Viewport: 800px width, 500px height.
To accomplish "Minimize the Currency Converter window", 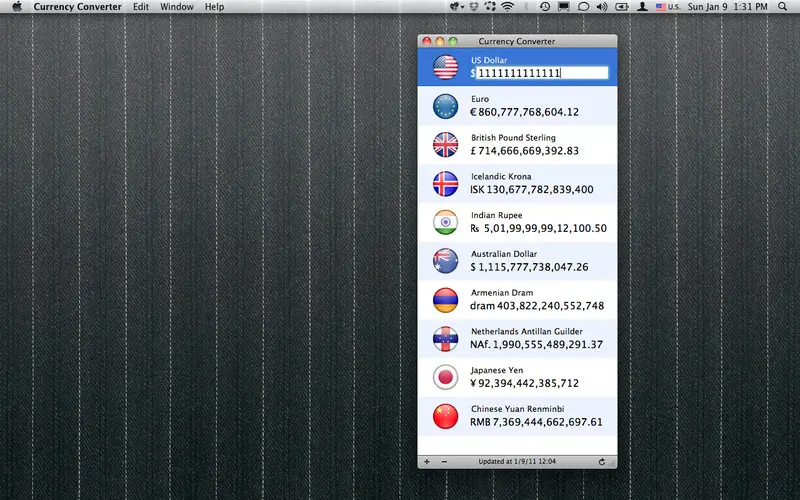I will coord(440,41).
